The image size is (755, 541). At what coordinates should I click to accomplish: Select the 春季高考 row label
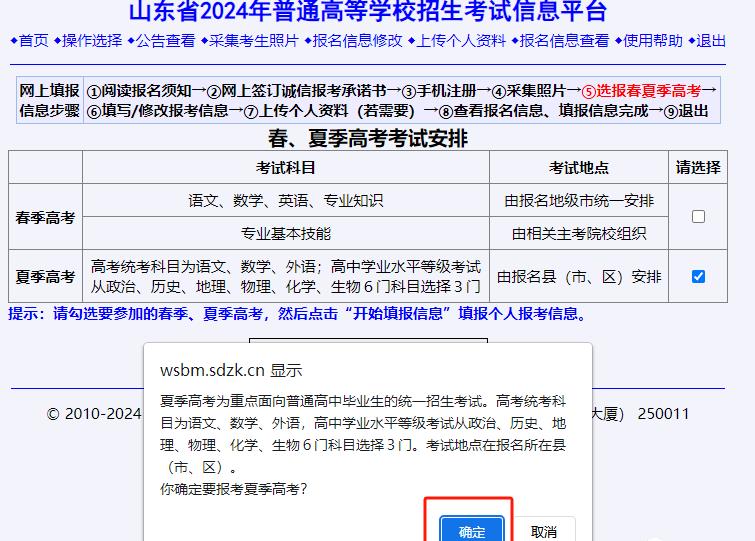[x=45, y=218]
